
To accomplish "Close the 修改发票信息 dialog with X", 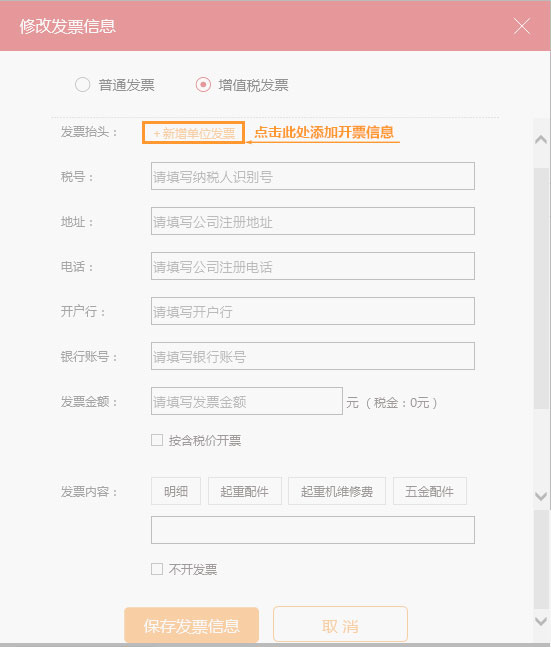I will tap(522, 26).
